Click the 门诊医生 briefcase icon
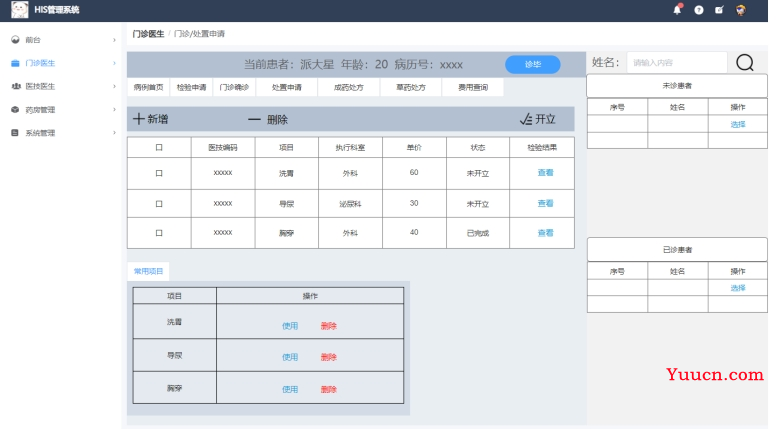The image size is (776, 429). (x=15, y=63)
